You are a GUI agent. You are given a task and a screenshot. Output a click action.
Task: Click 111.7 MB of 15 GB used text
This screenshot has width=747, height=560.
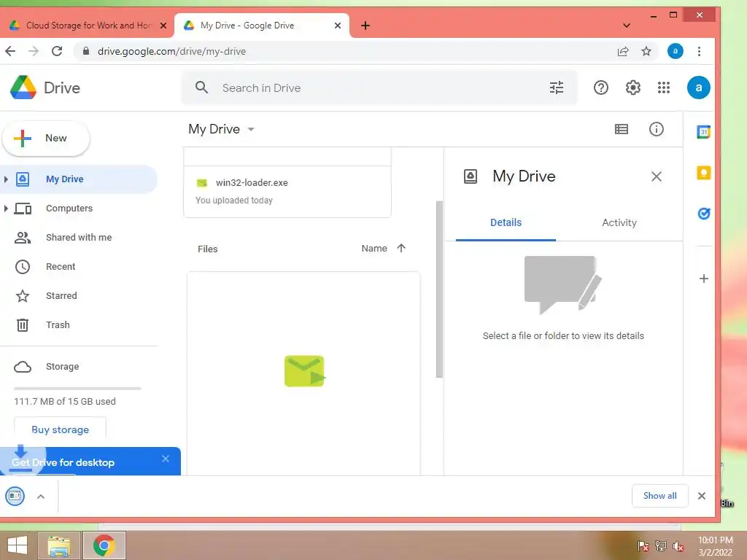[65, 402]
